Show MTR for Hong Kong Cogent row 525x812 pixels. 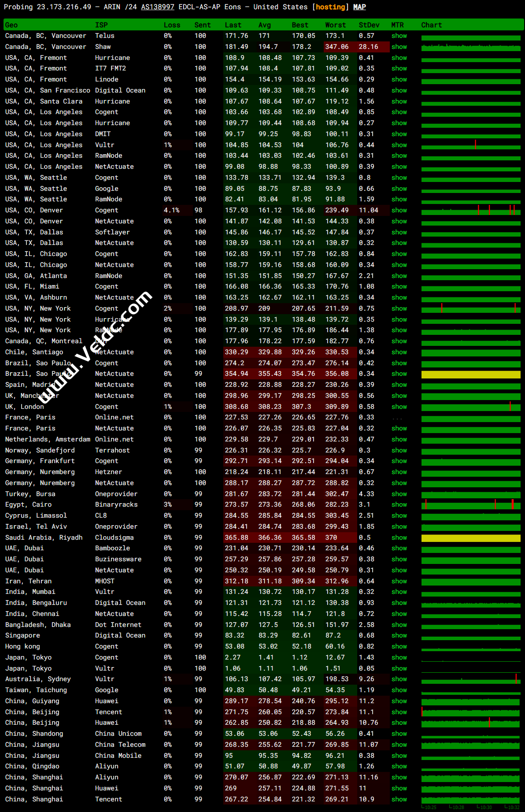tap(399, 646)
